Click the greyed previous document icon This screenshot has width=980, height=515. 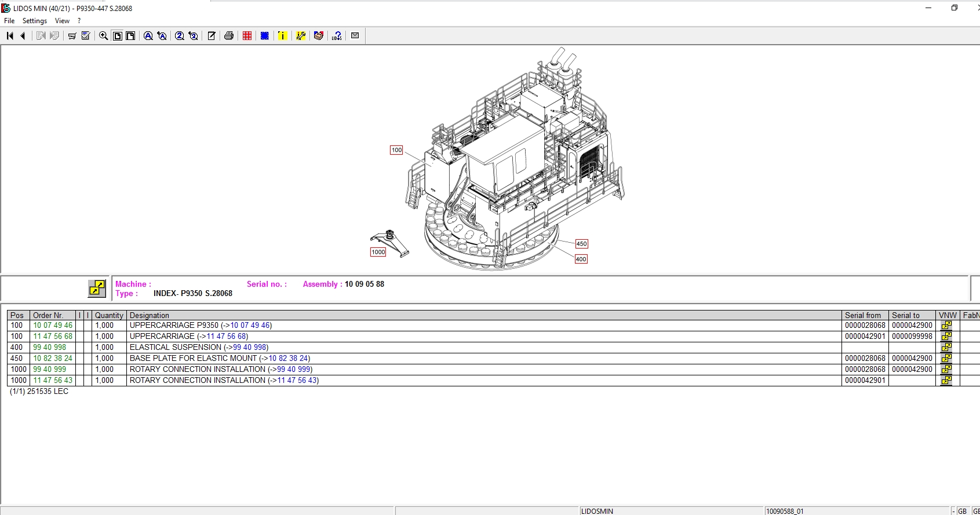(x=41, y=36)
